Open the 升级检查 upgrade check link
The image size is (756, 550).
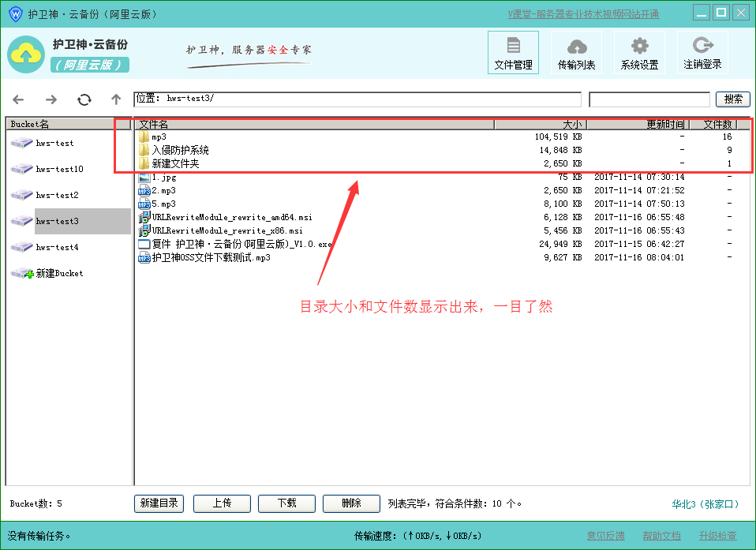point(718,536)
